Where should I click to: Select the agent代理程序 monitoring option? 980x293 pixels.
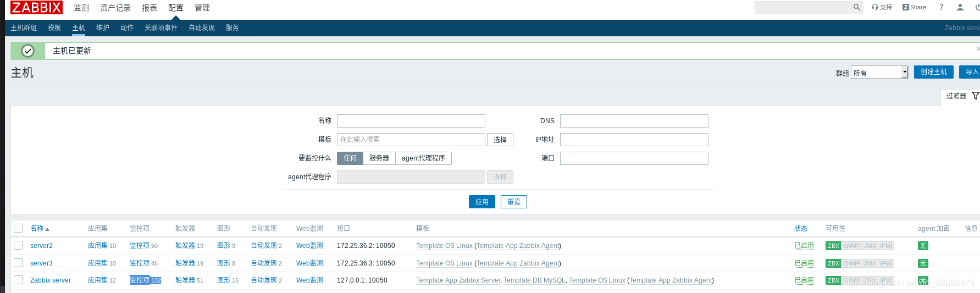[424, 158]
